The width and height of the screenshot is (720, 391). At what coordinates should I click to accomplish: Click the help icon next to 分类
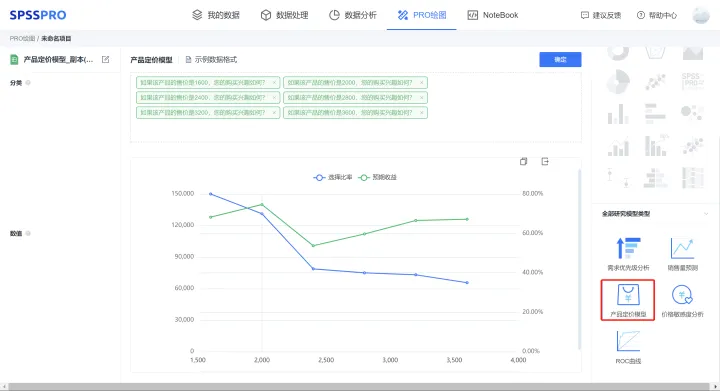(x=28, y=83)
